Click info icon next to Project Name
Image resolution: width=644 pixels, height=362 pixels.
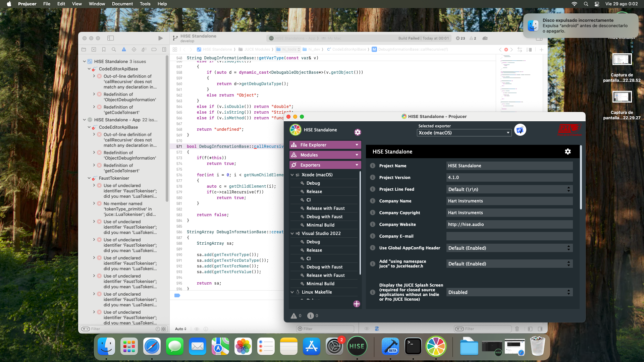point(372,166)
